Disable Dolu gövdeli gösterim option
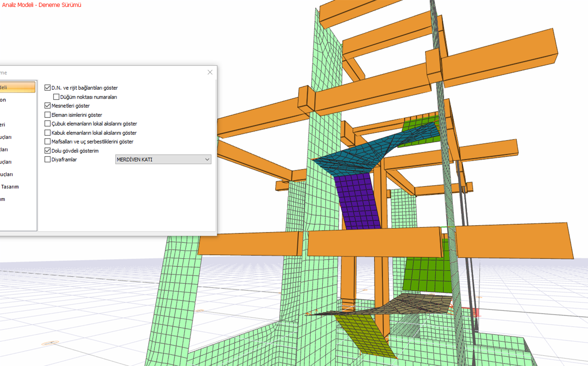Screen dimensions: 588x366 tap(47, 151)
